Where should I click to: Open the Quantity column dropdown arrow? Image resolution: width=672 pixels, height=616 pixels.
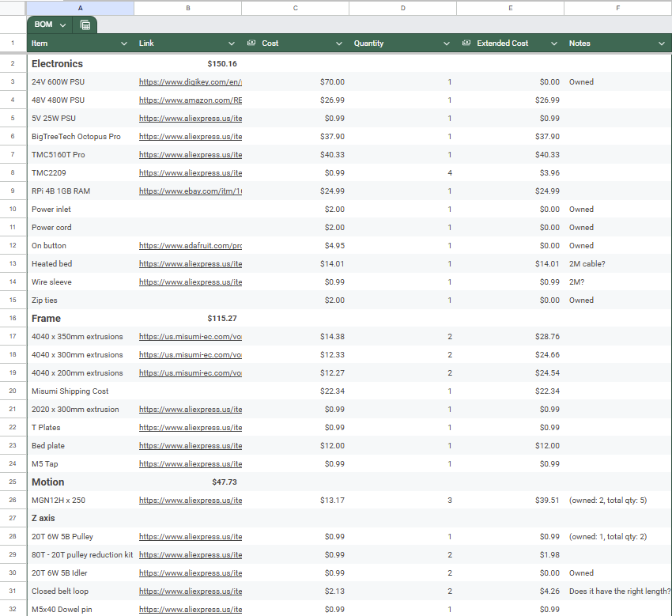coord(447,43)
